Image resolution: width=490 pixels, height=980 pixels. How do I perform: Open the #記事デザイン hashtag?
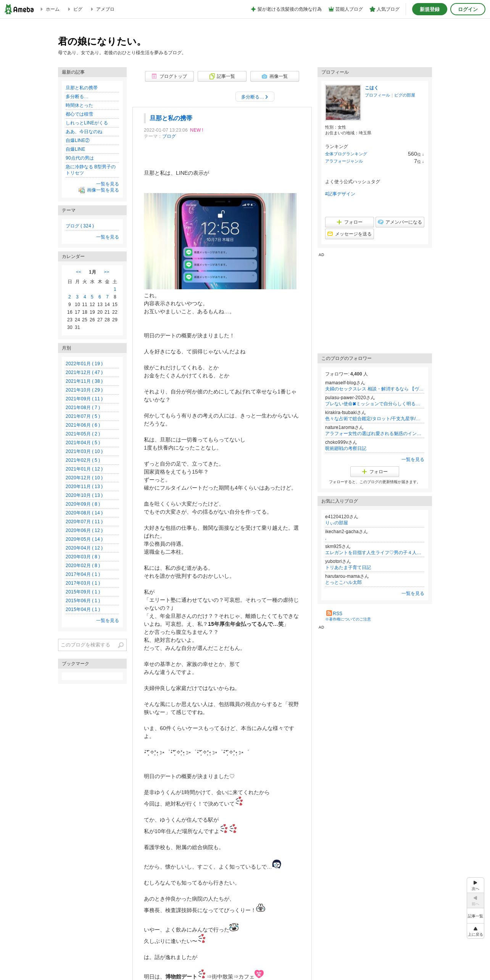pos(340,194)
